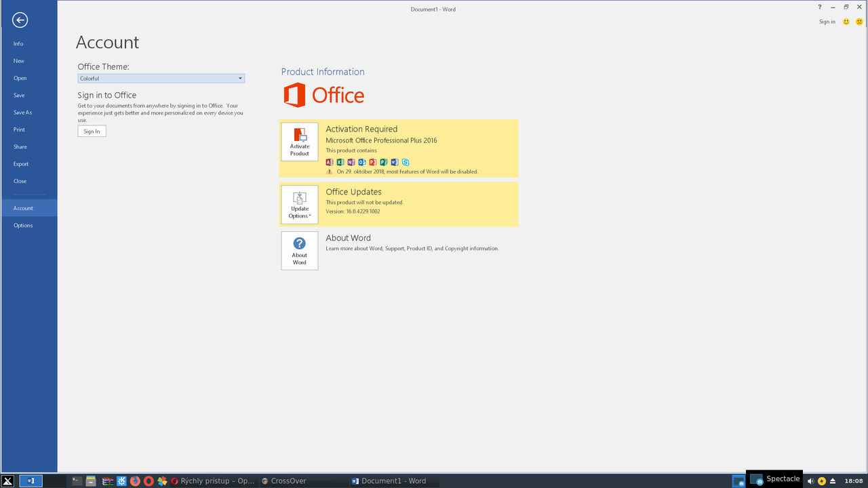
Task: Send a smile feedback icon
Action: coord(846,22)
